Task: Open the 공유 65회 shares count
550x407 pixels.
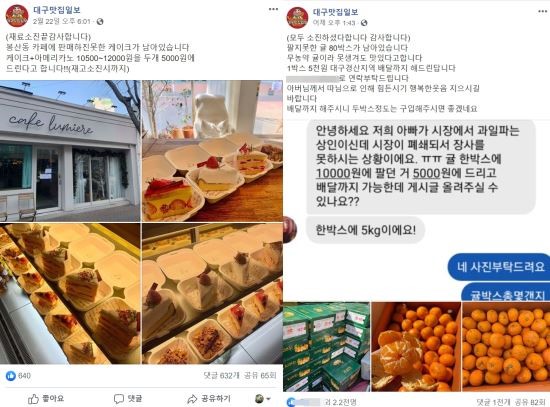Action: 259,376
